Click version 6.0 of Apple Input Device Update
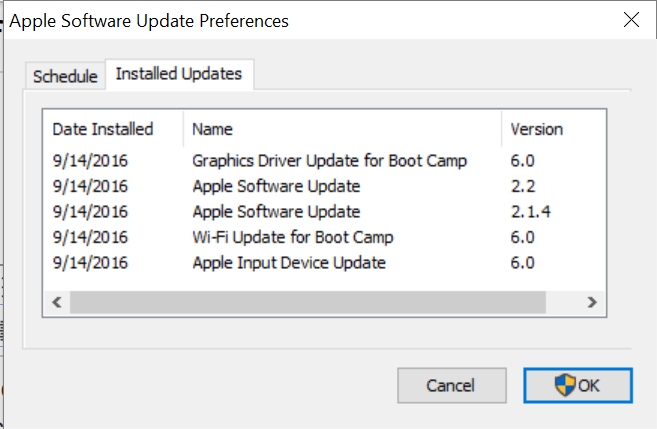 523,263
